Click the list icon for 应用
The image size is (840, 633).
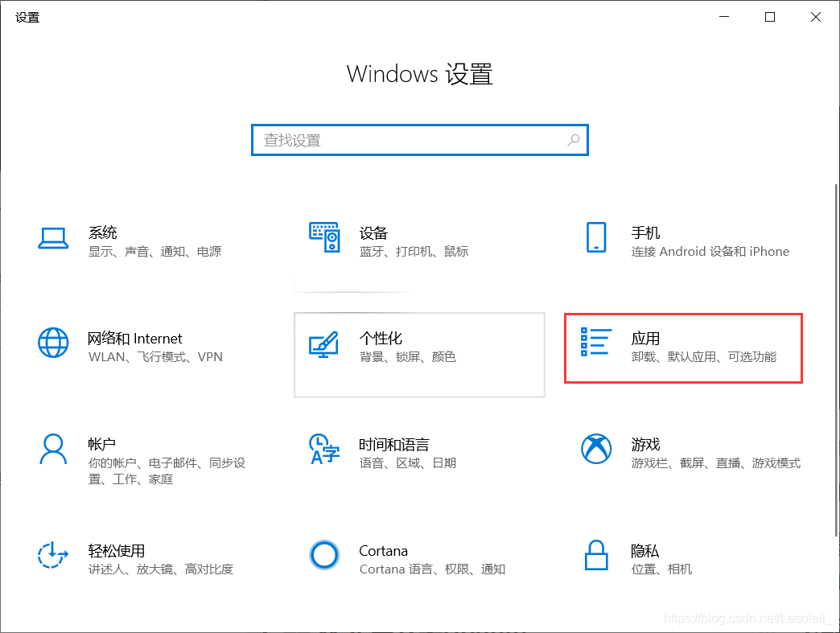click(x=596, y=342)
